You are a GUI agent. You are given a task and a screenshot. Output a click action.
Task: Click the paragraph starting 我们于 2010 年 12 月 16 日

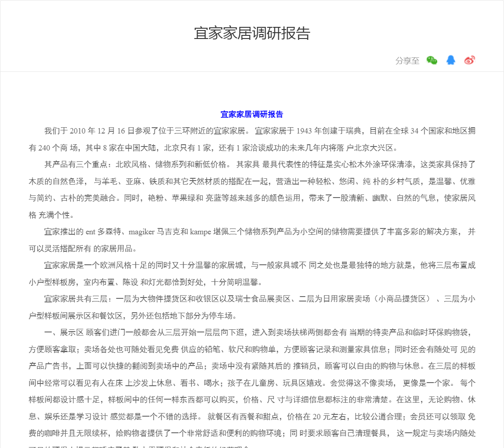(x=252, y=139)
